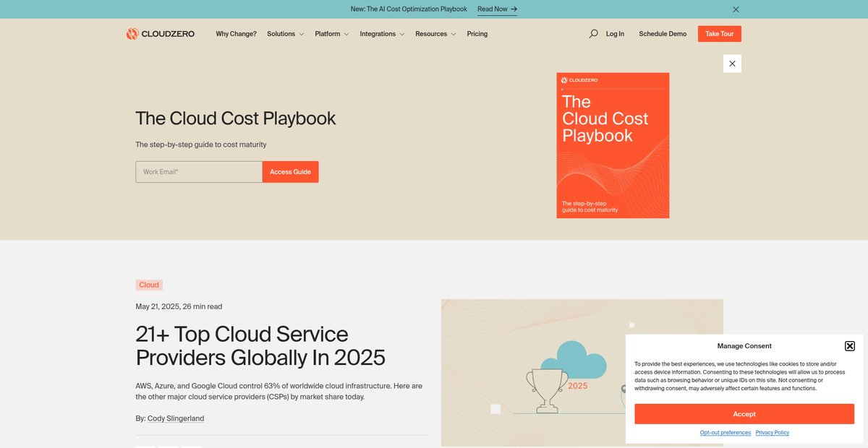868x448 pixels.
Task: Click the Take Tour button
Action: pos(720,34)
